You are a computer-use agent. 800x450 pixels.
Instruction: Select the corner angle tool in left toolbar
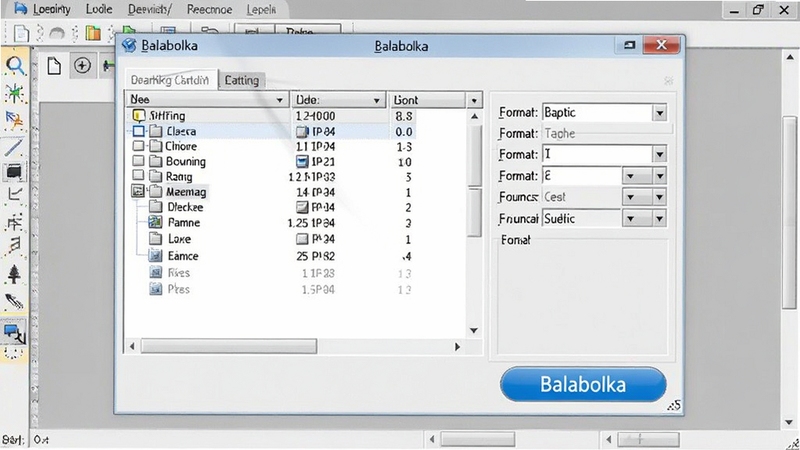[x=15, y=194]
